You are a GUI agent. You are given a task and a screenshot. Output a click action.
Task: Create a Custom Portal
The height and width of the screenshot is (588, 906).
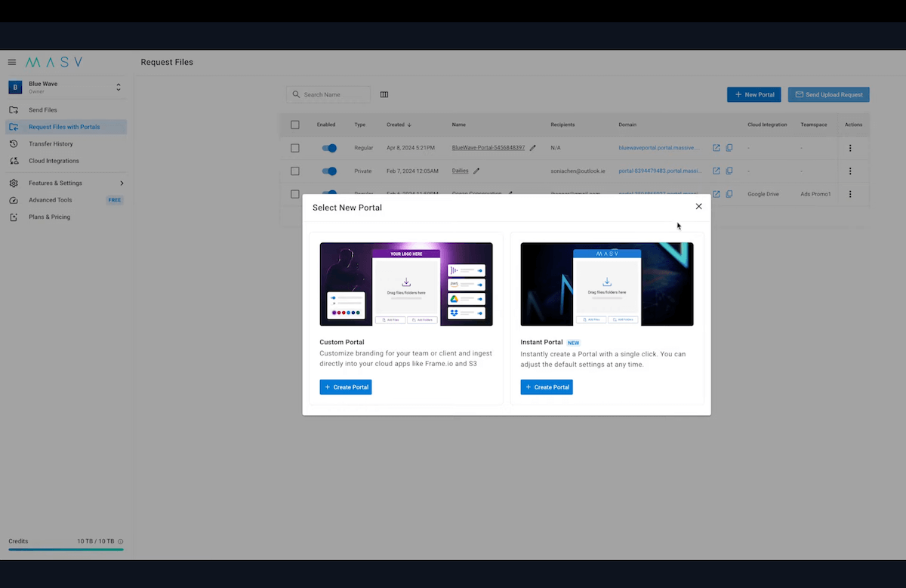[346, 387]
